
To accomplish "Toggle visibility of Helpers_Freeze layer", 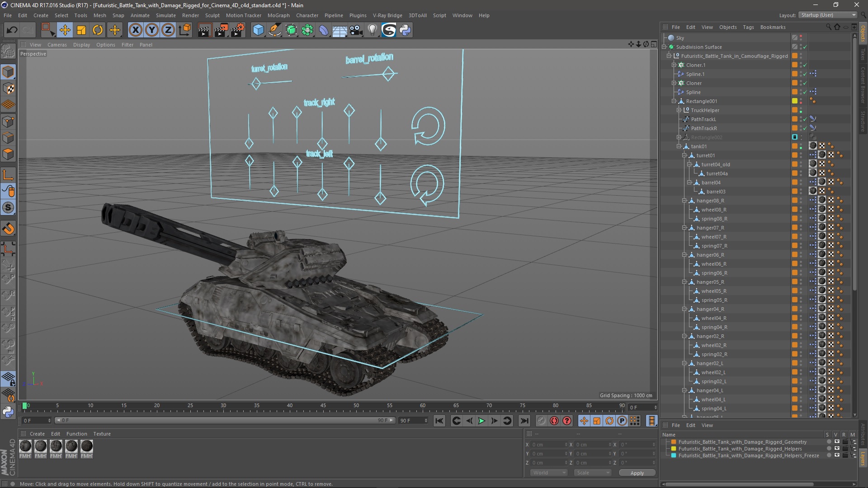I will pyautogui.click(x=837, y=455).
